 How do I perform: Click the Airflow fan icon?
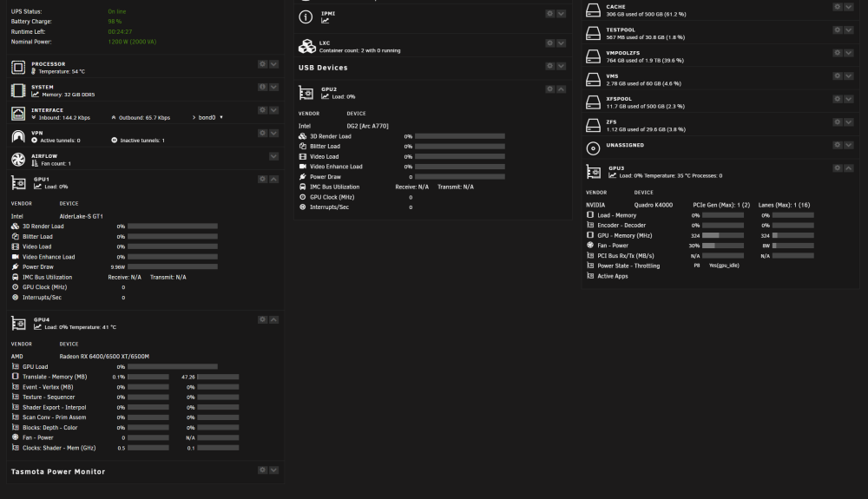click(18, 160)
